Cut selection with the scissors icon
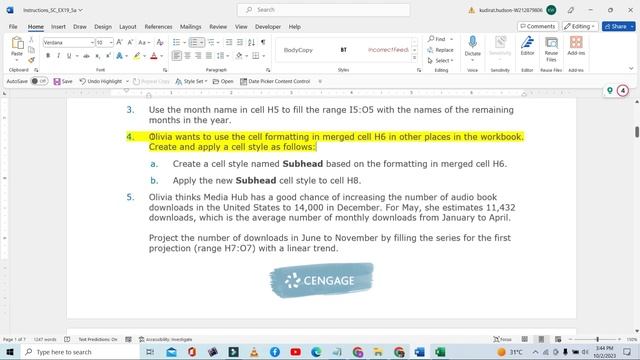640x360 pixels. pyautogui.click(x=31, y=40)
